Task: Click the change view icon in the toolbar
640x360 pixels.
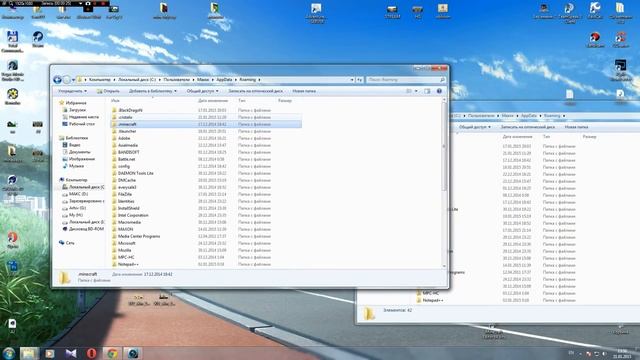Action: 409,91
